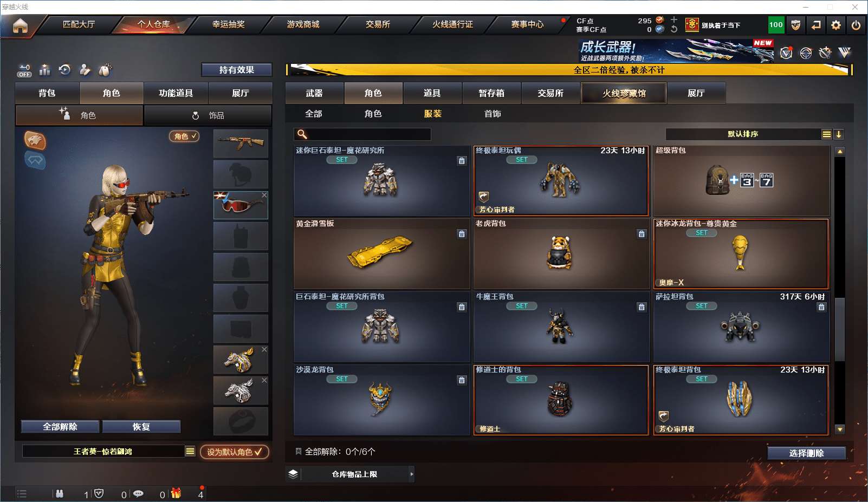Remove equipped red glasses with X
The image size is (868, 502).
(264, 195)
